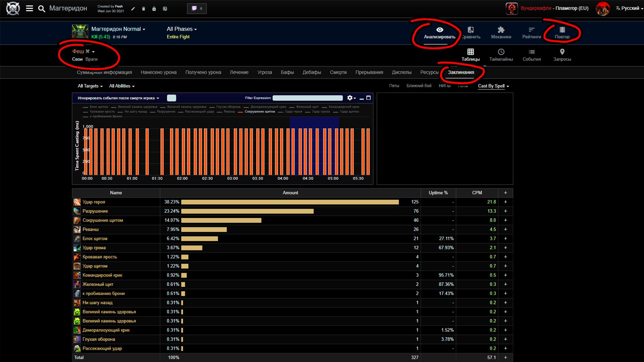Open the All Abilities dropdown filter
This screenshot has width=644, height=362.
tap(122, 86)
